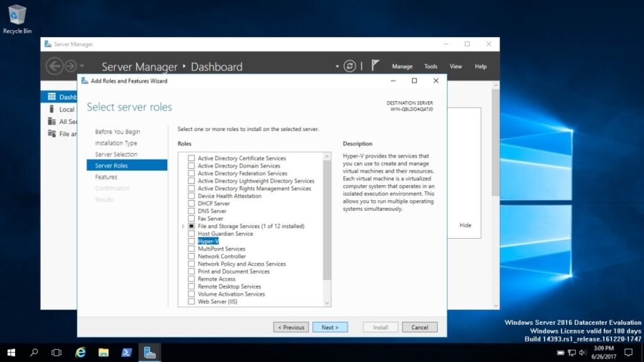Screen dimensions: 644x362
Task: Open Task View on the taskbar
Action: click(x=56, y=353)
